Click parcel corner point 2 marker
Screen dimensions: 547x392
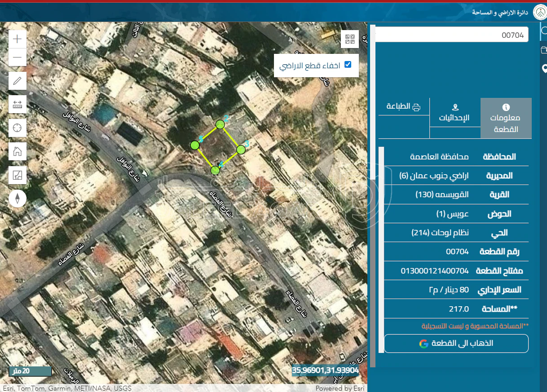[x=220, y=124]
